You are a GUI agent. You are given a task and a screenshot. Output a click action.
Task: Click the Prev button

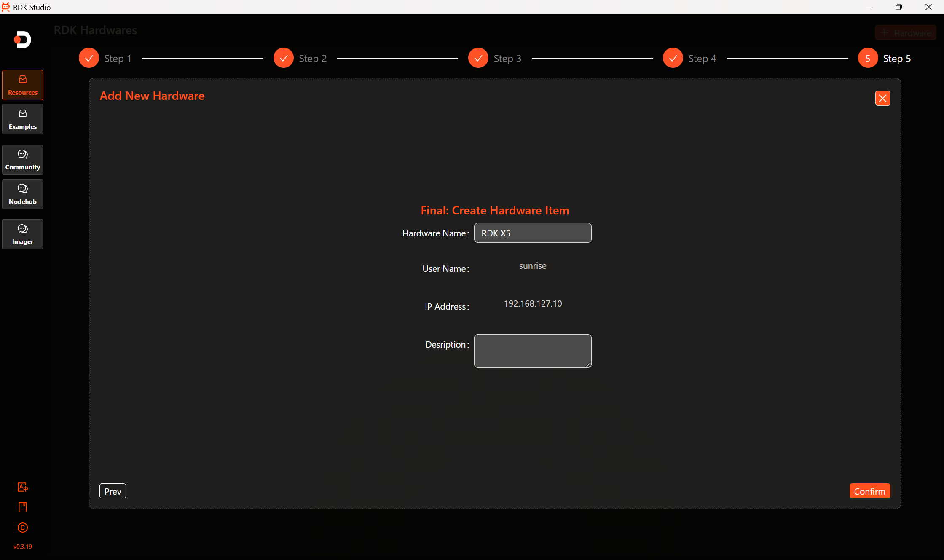pyautogui.click(x=112, y=491)
